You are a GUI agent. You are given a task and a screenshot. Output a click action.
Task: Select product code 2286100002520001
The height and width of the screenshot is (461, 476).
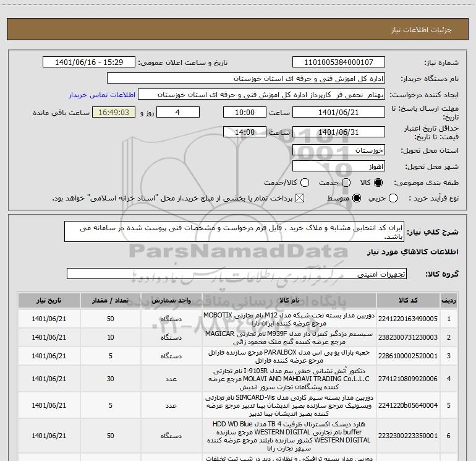pos(408,356)
